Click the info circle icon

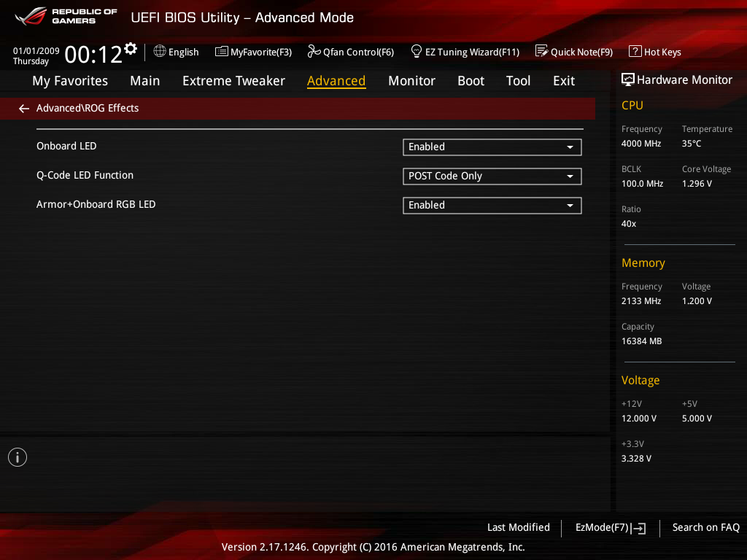pyautogui.click(x=18, y=457)
